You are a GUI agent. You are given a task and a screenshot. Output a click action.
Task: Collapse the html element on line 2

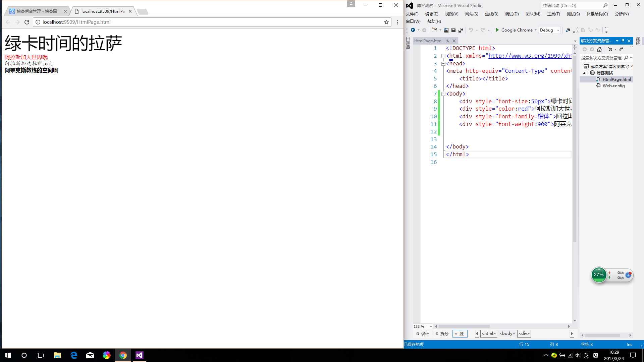443,56
